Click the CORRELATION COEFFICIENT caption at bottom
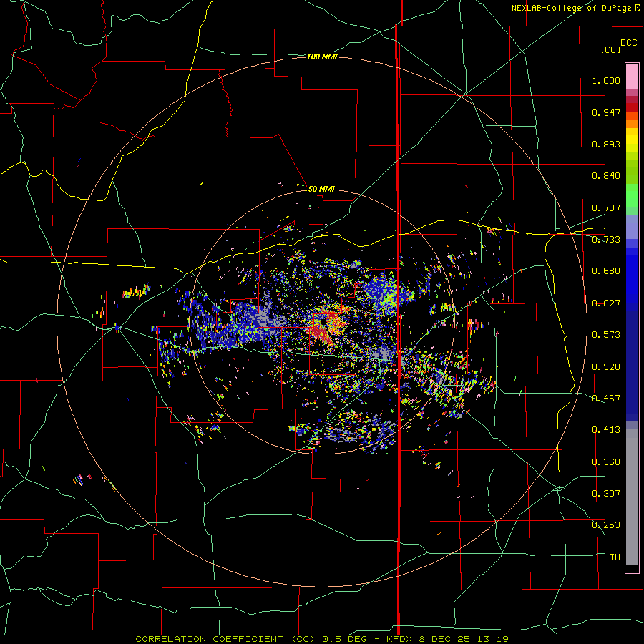The image size is (644, 644). pyautogui.click(x=322, y=639)
